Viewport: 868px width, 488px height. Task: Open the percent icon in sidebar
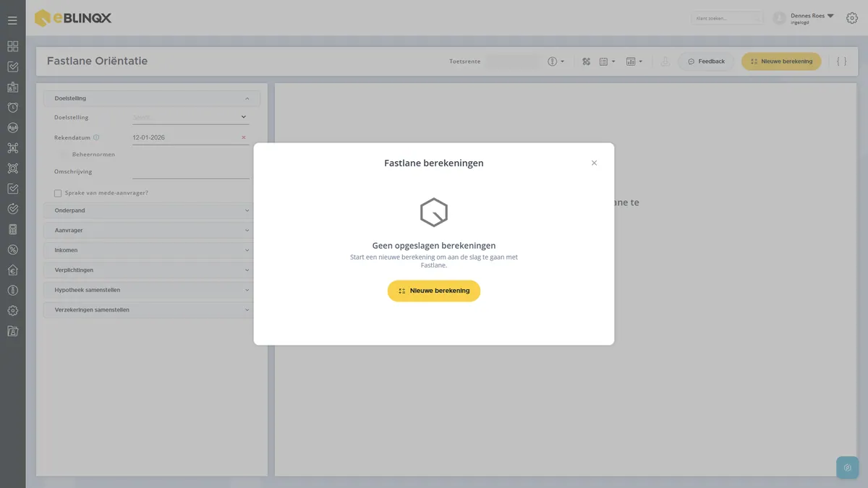pos(12,249)
